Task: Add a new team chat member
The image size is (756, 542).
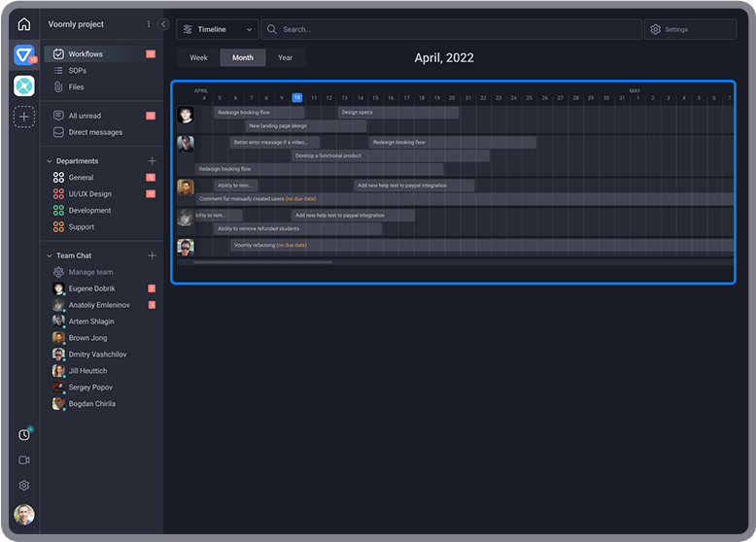Action: tap(152, 255)
